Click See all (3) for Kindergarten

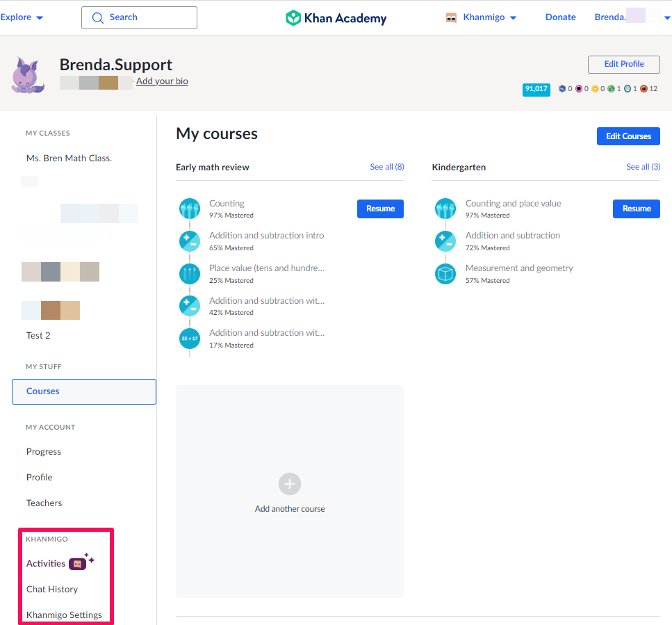point(644,167)
